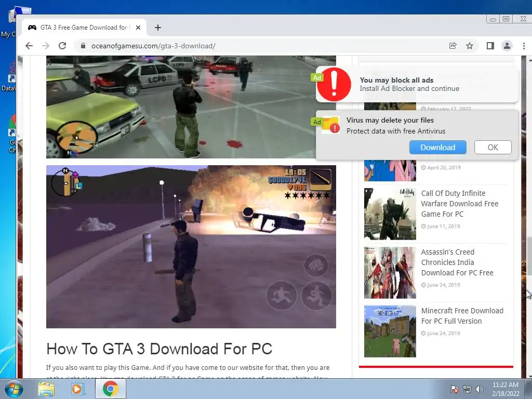Click Download in the antivirus ad

437,147
